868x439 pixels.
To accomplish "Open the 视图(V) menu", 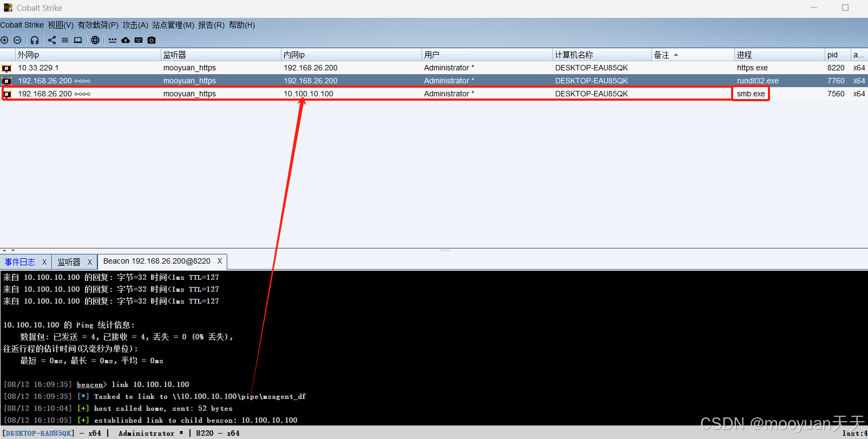I will coord(61,25).
